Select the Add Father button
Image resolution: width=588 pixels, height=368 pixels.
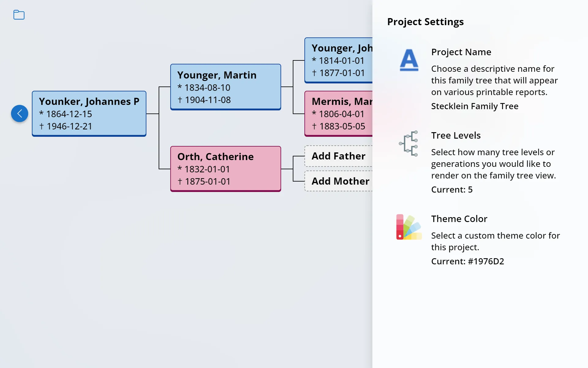[340, 156]
